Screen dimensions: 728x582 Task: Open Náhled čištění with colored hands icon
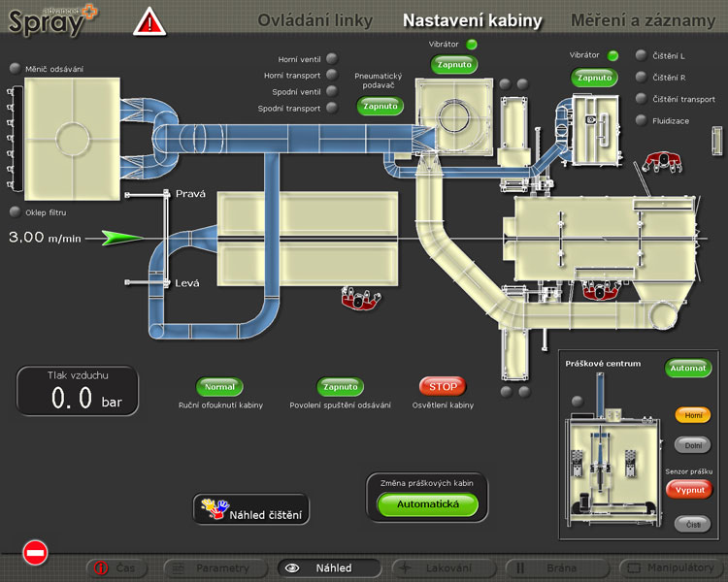[251, 508]
